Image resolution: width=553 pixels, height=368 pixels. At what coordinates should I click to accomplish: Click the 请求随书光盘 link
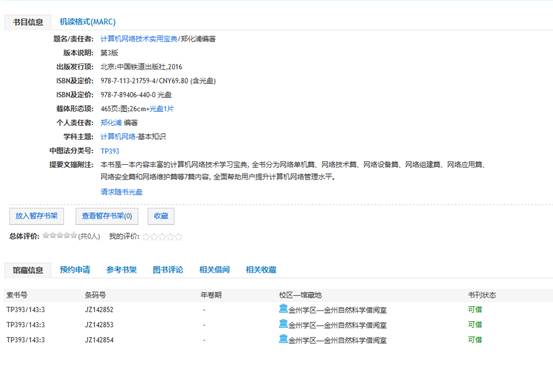(x=122, y=192)
